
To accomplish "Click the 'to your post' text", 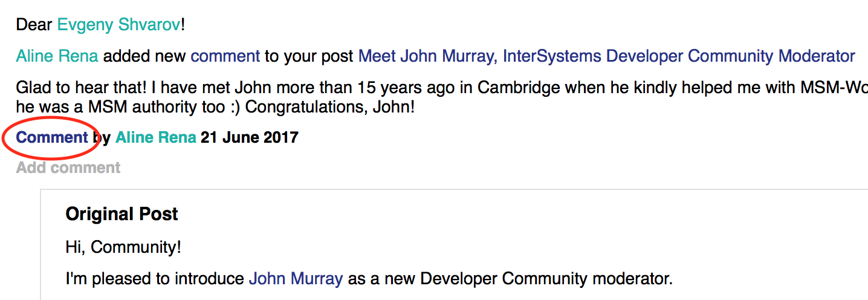I will tap(309, 56).
